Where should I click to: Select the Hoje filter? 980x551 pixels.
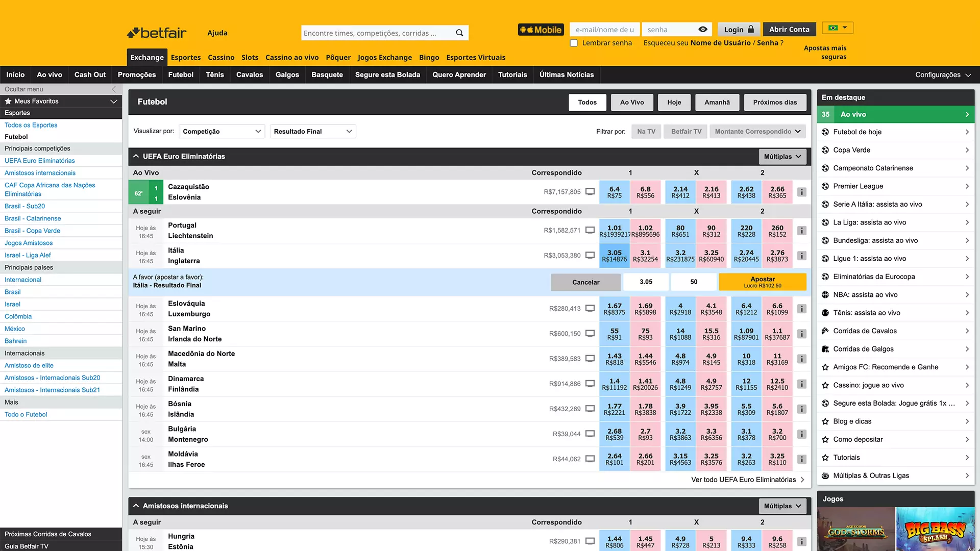pos(674,103)
